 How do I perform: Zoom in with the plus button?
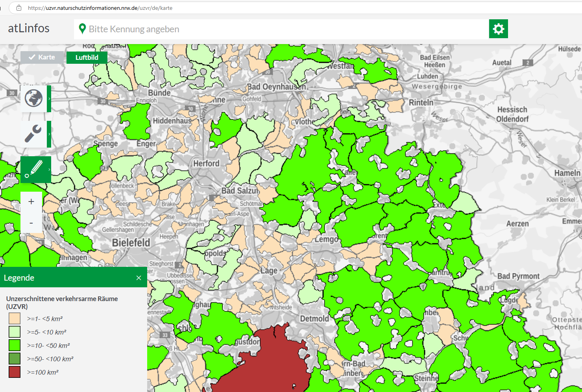pyautogui.click(x=31, y=202)
